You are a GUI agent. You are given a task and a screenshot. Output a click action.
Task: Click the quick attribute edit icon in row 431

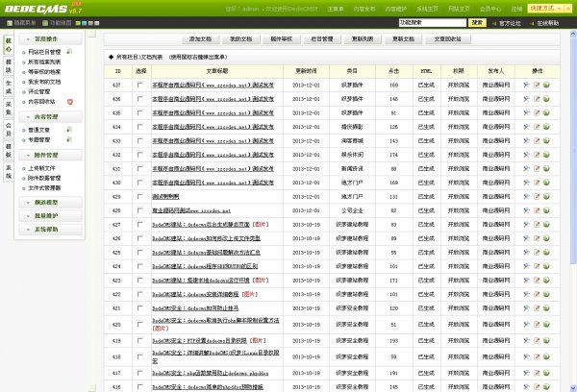pyautogui.click(x=526, y=169)
